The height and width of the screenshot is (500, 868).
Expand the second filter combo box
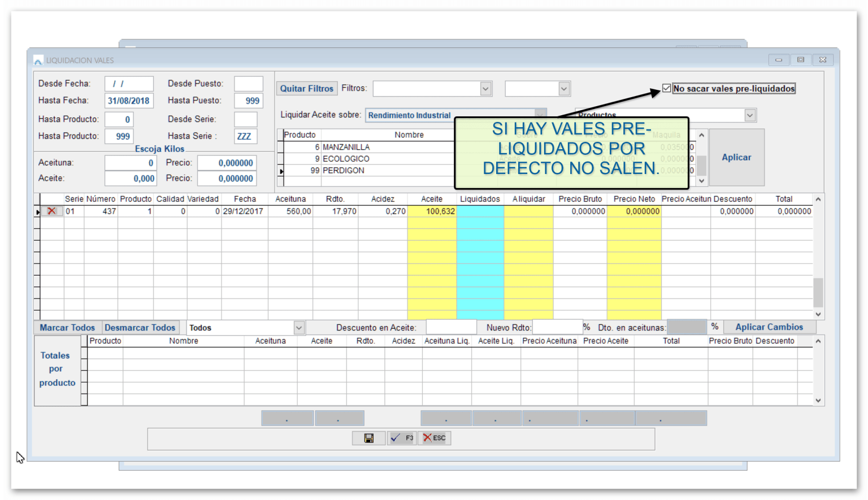click(x=563, y=89)
